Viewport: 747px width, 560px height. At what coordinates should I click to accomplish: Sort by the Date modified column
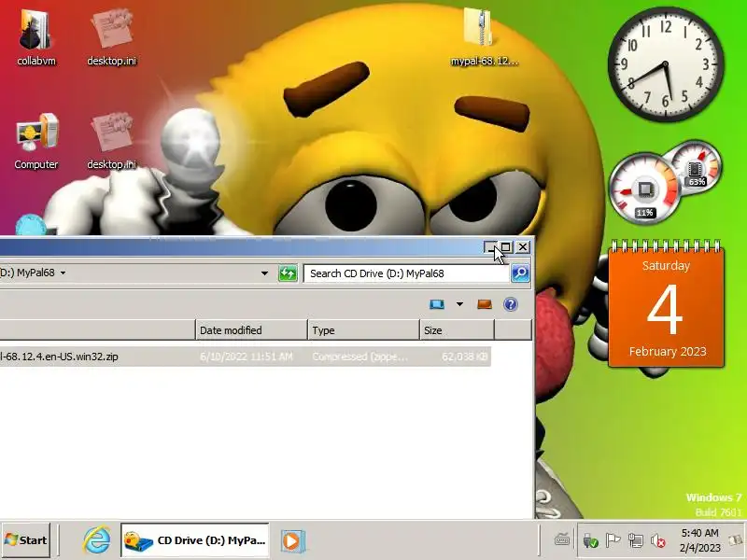251,330
